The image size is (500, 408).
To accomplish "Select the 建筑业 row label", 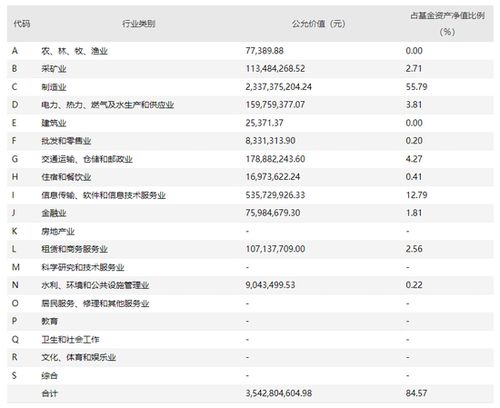I will 54,123.
